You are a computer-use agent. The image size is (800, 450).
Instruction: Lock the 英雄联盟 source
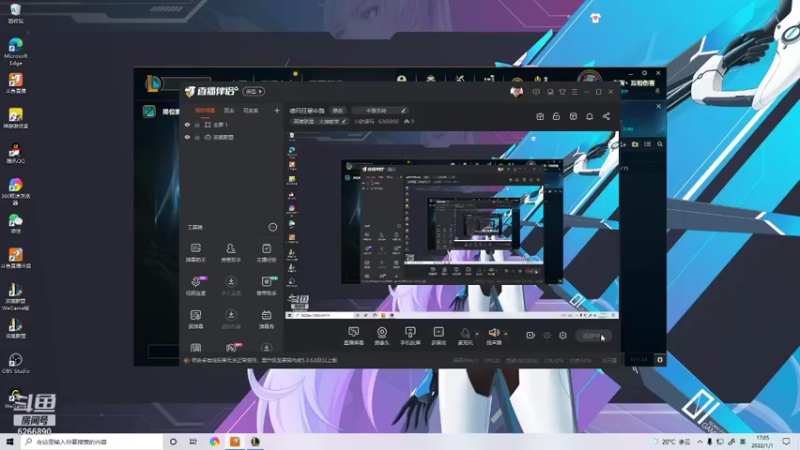pyautogui.click(x=197, y=137)
